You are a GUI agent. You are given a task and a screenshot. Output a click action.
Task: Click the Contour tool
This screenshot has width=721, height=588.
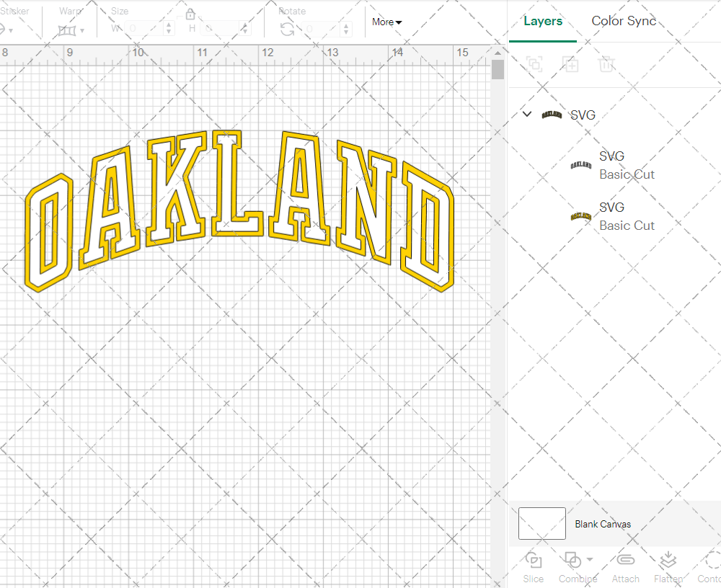pos(710,568)
